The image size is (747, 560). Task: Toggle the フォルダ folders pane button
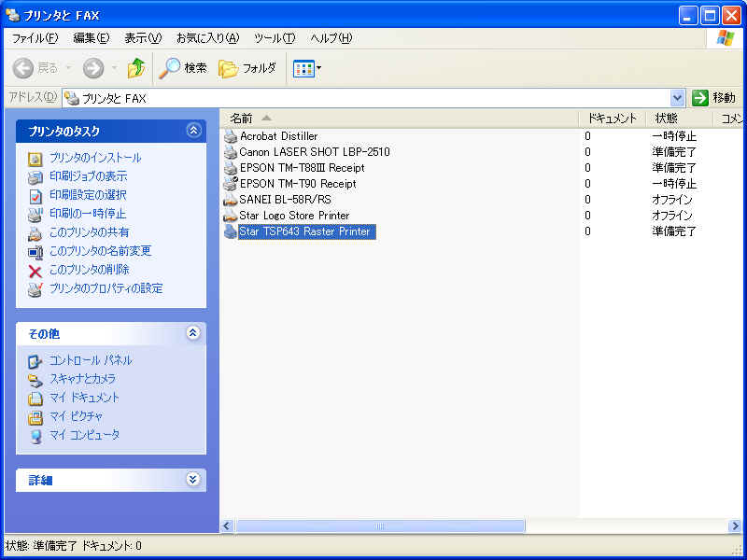tap(247, 68)
